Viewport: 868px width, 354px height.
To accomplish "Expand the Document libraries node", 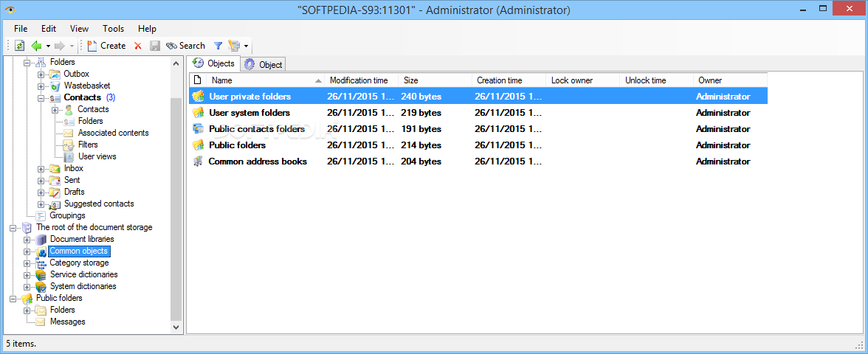I will [x=27, y=240].
